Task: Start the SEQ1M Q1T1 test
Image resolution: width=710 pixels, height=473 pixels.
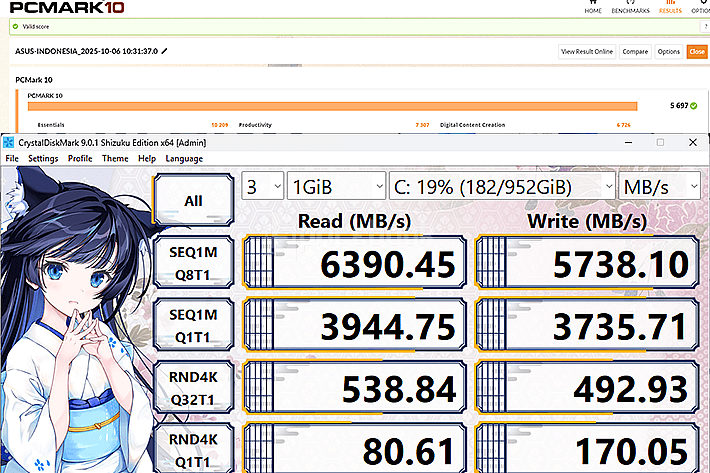Action: coord(193,325)
